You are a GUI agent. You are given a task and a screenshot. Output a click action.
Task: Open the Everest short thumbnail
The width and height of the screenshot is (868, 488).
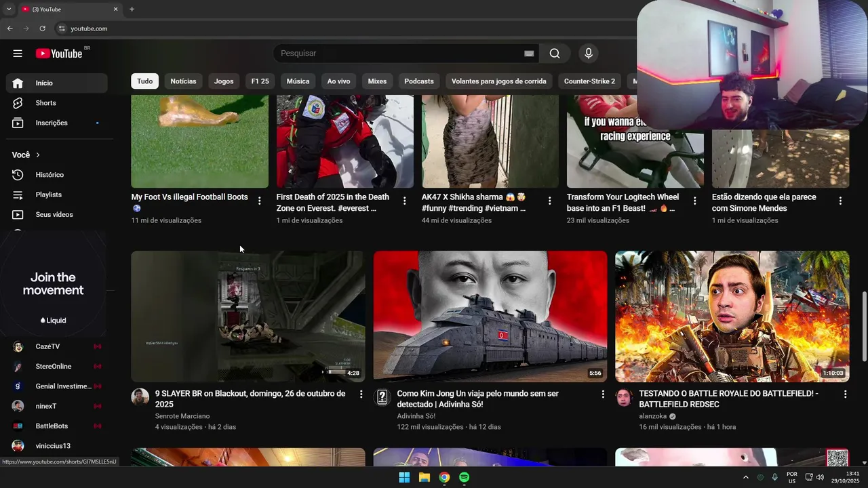345,141
